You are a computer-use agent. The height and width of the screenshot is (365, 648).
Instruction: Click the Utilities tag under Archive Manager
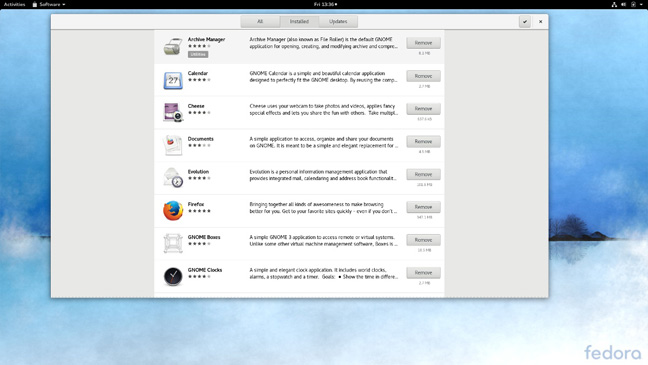198,54
